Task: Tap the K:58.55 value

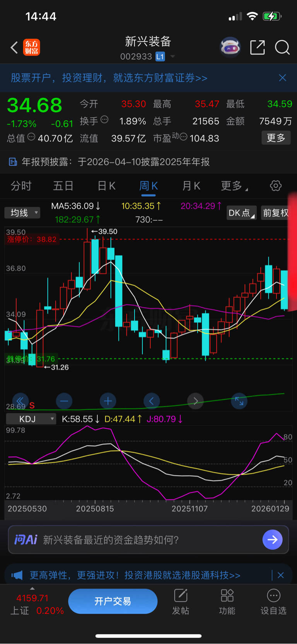Action: tap(81, 419)
